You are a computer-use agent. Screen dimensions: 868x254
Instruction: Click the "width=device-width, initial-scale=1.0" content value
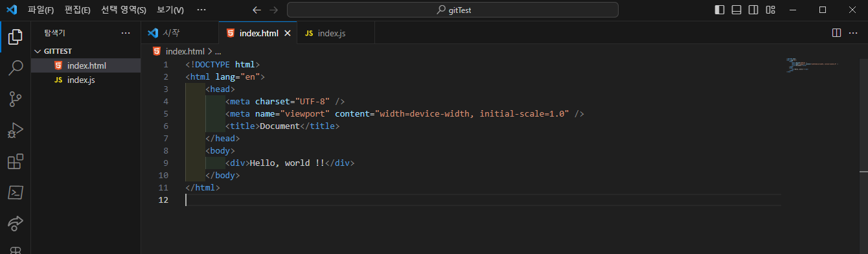pos(472,113)
